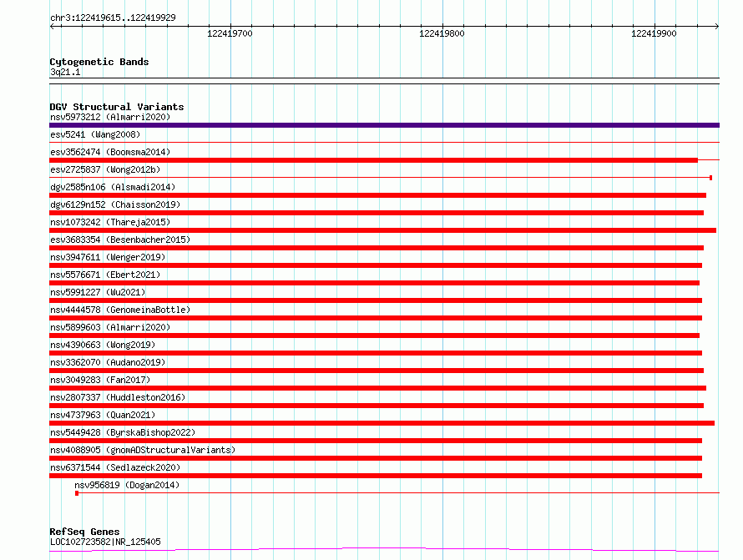Screen dimensions: 743x560
Task: Click the small red end marker of esv2725837
Action: (710, 178)
